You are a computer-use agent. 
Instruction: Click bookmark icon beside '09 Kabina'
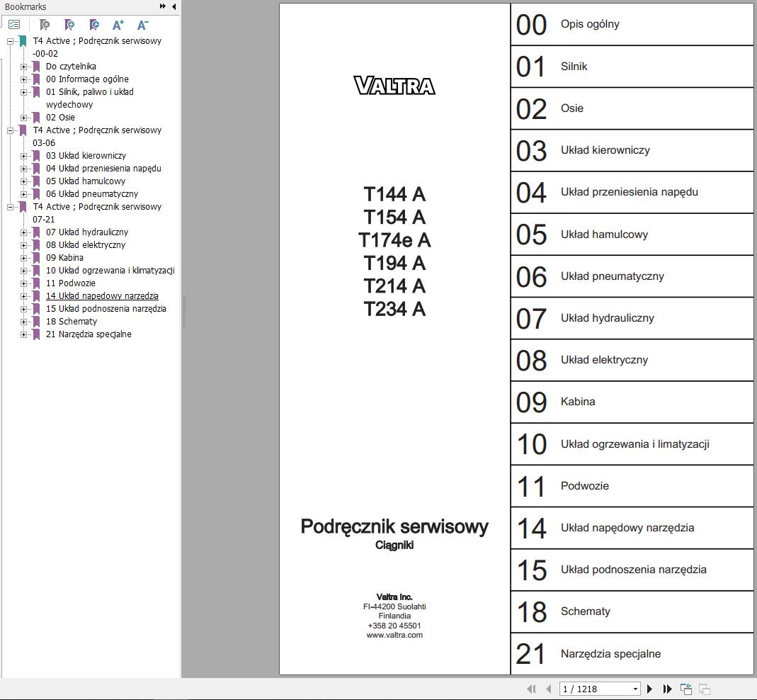(36, 258)
